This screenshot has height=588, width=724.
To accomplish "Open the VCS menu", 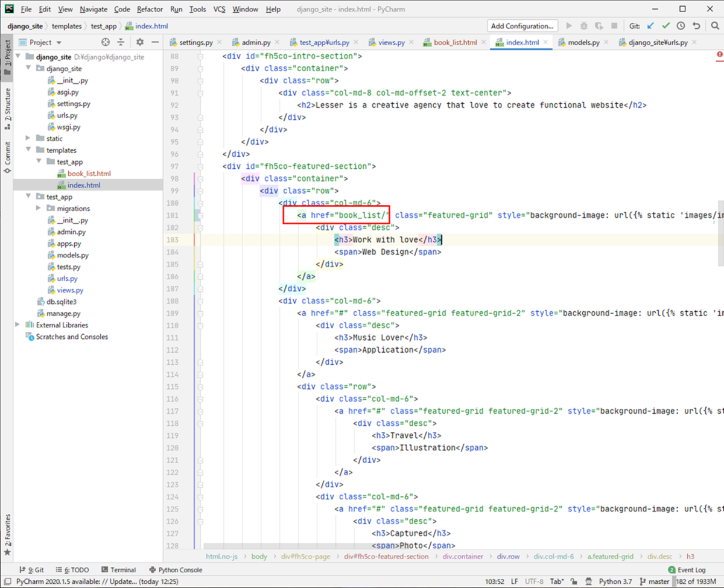I will 220,9.
